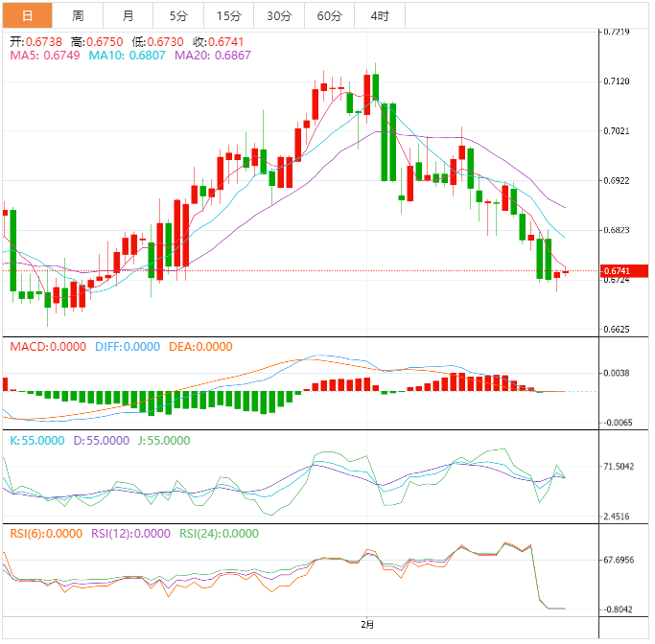This screenshot has width=655, height=644.
Task: Click the MA5: 0.6749 label
Action: point(45,55)
